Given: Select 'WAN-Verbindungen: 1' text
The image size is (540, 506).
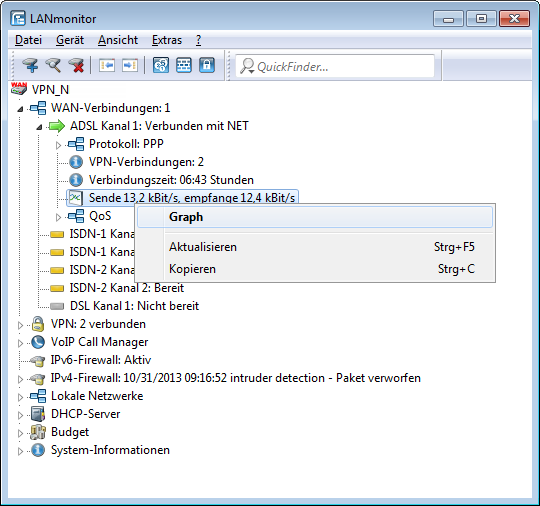Looking at the screenshot, I should 111,108.
